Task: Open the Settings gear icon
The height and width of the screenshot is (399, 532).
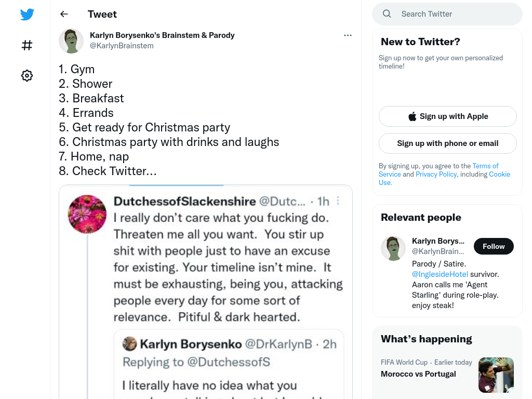Action: point(27,75)
